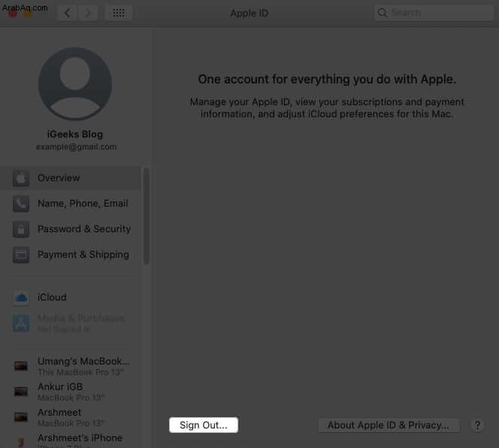Open About Apple ID & Privacy
499x448 pixels.
[x=389, y=425]
